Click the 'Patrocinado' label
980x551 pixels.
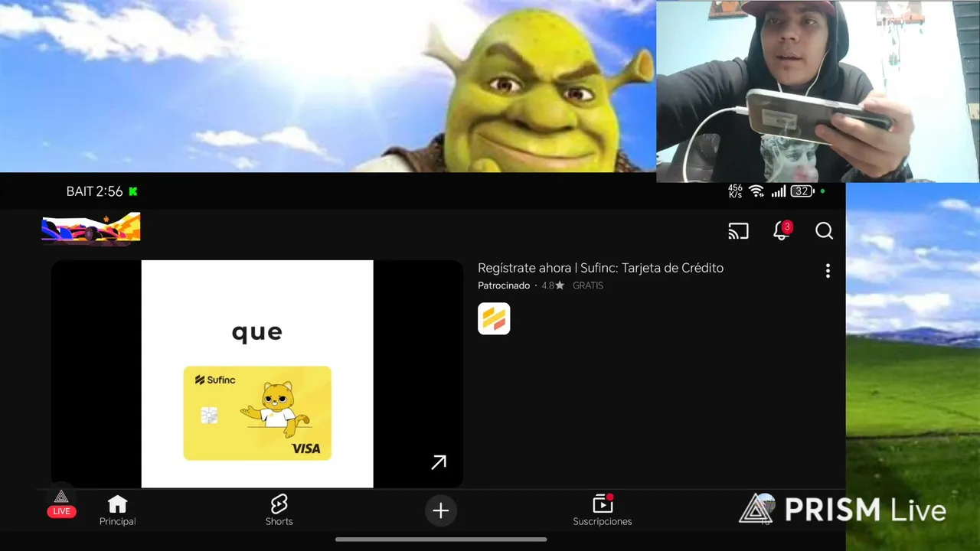[504, 285]
